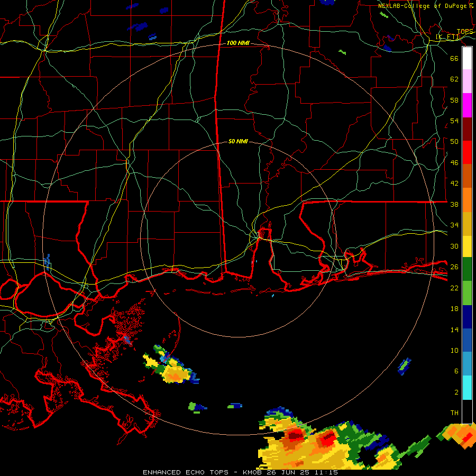This screenshot has height=476, width=476.
Task: Pick the medium blue legend swatch
Action: [x=467, y=341]
